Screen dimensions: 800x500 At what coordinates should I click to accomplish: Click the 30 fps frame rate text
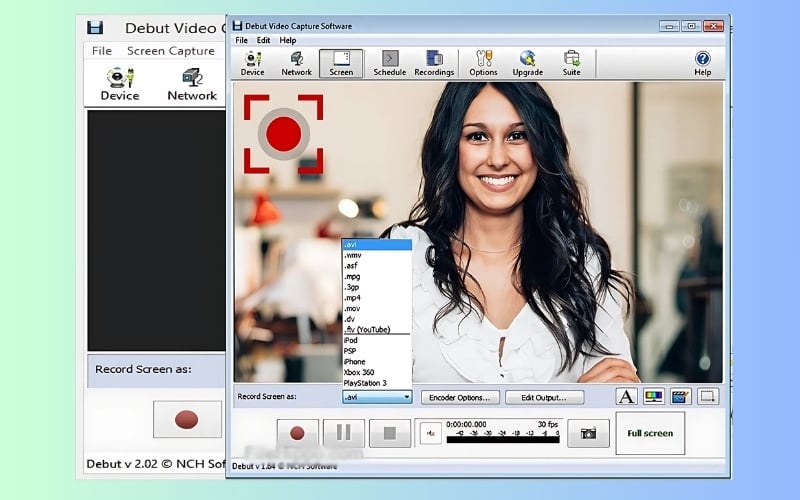[x=548, y=424]
